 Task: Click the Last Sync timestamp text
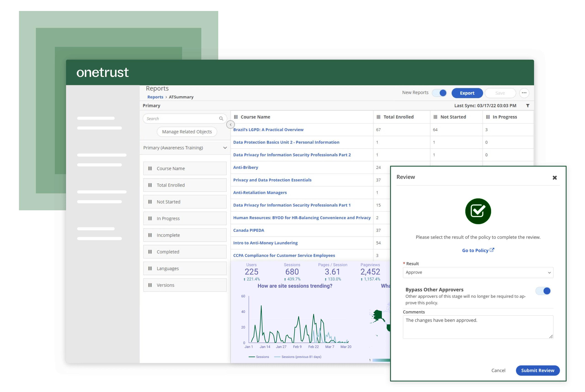485,106
